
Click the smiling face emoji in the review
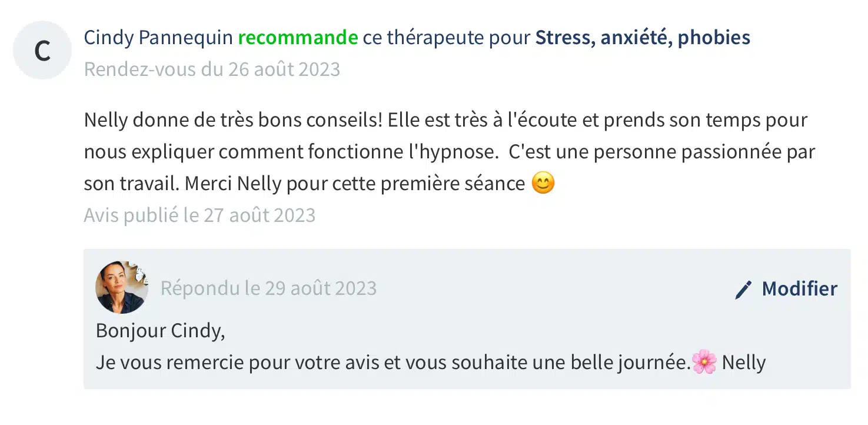click(x=543, y=184)
